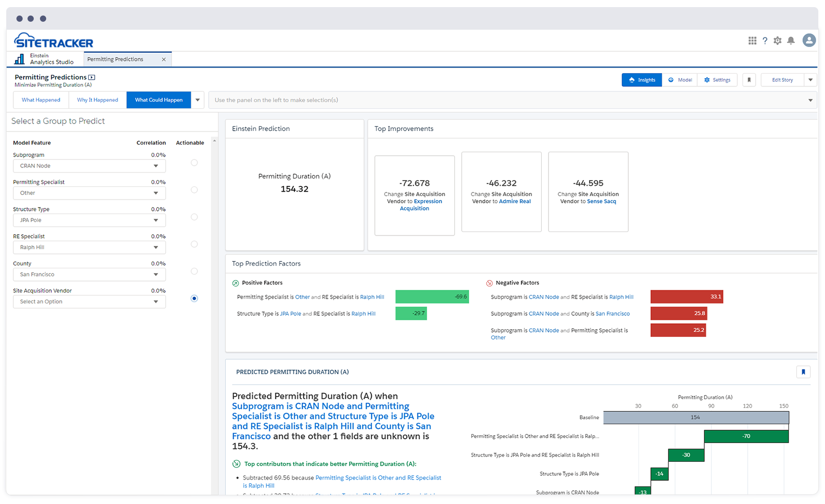825x504 pixels.
Task: Click the -30 waterfall chart bar
Action: pyautogui.click(x=686, y=455)
